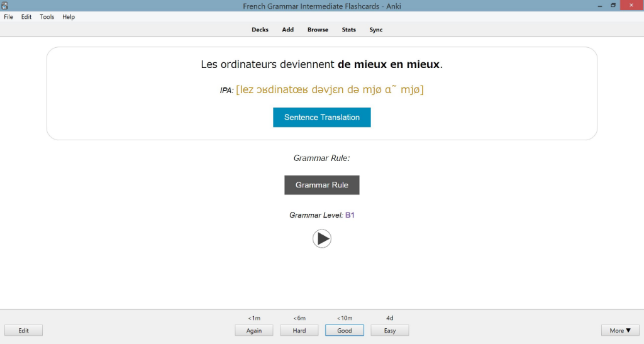This screenshot has height=344, width=644.
Task: Minimize the Anki window
Action: 600,6
